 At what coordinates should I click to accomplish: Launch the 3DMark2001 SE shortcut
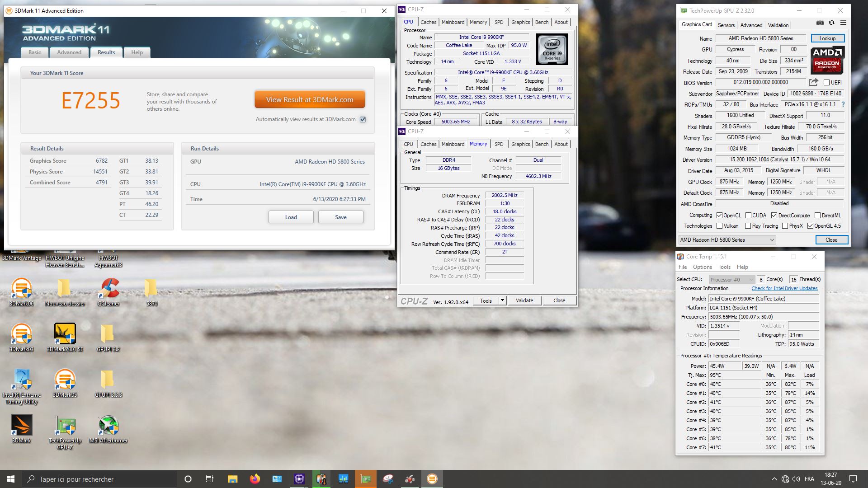pos(65,338)
